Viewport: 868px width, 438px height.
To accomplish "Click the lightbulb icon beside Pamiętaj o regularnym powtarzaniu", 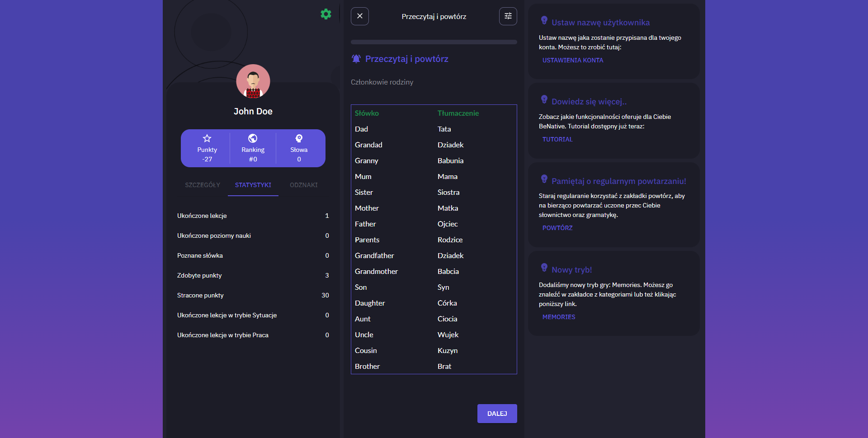I will (544, 179).
